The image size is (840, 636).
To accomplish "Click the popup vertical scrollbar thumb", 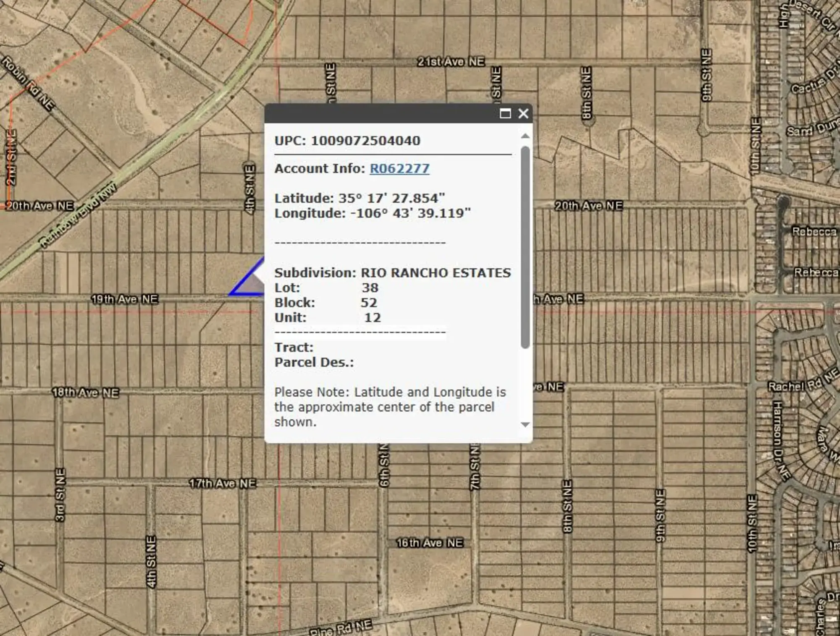I will click(525, 247).
